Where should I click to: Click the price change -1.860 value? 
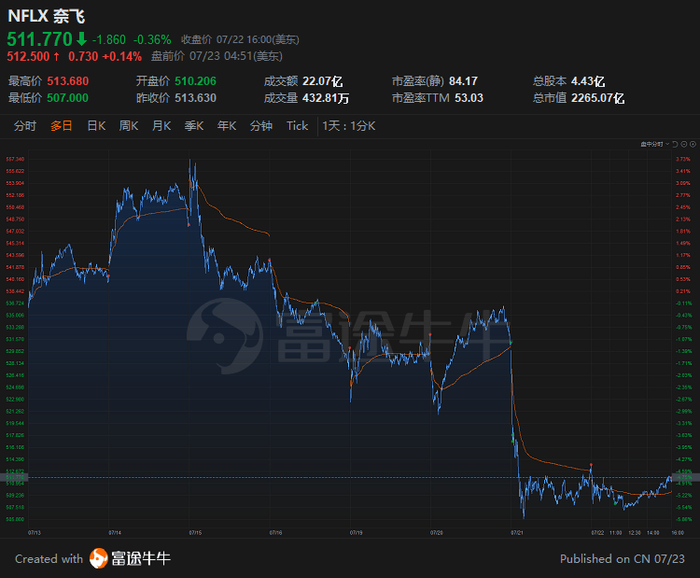pos(109,40)
